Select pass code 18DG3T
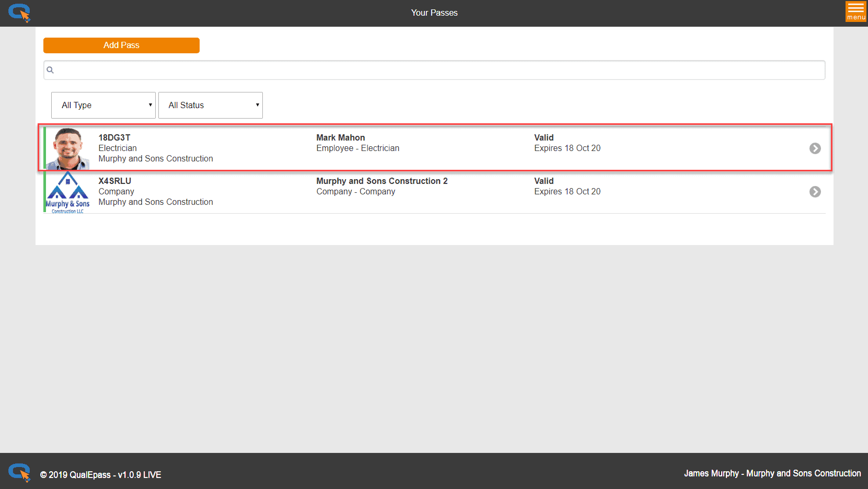The height and width of the screenshot is (489, 868). pyautogui.click(x=114, y=137)
